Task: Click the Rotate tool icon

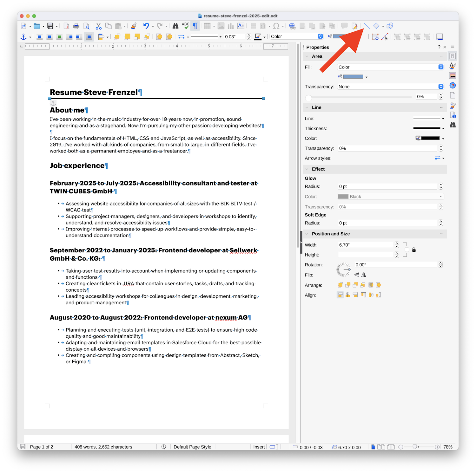Action: coord(375,37)
